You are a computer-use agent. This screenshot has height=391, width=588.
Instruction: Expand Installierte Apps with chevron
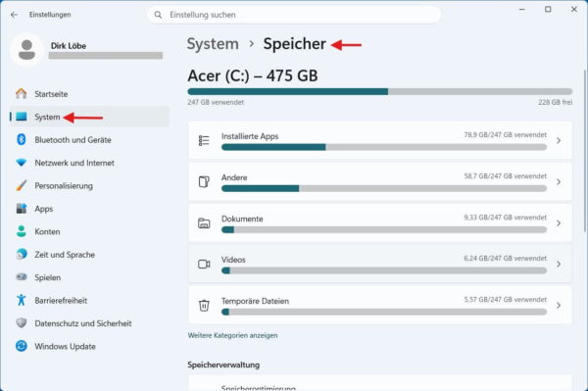559,140
